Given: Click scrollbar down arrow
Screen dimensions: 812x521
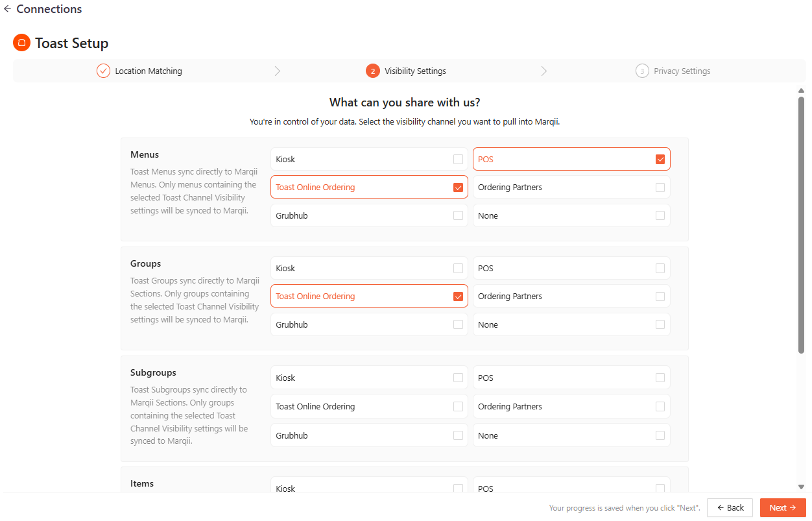Looking at the screenshot, I should tap(801, 487).
